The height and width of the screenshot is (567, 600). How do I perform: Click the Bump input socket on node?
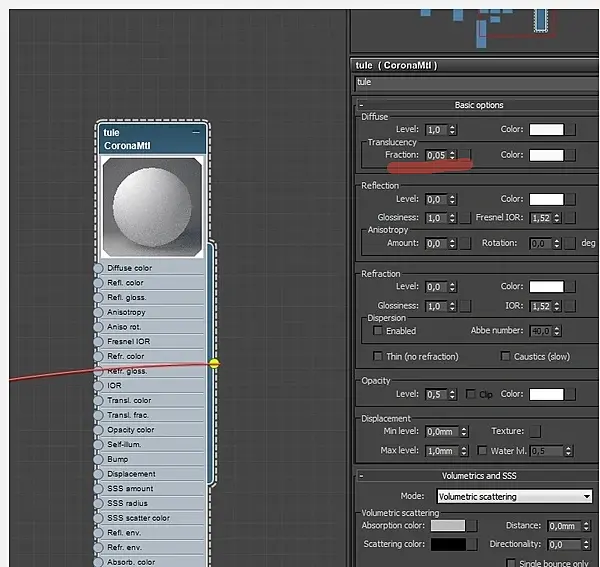point(98,459)
